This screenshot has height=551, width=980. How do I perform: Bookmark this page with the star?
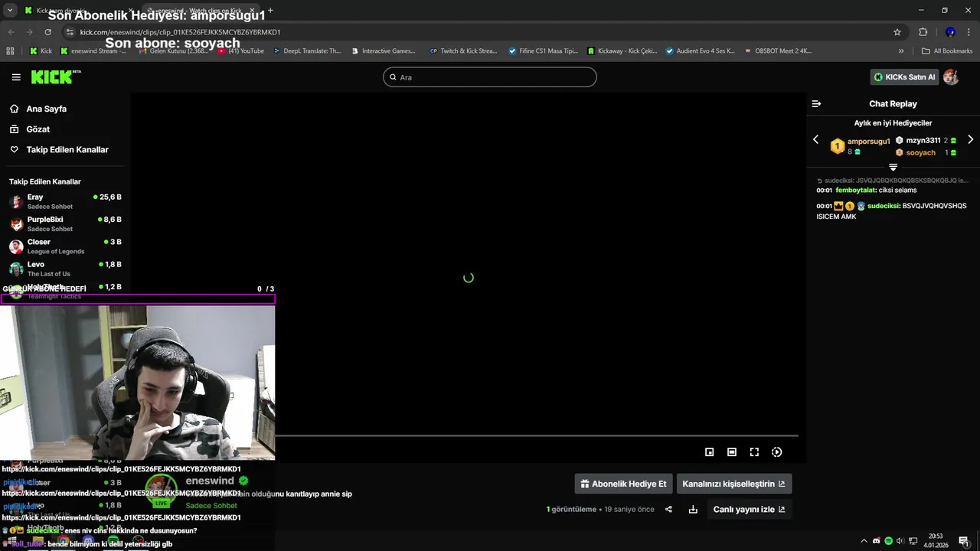(x=897, y=32)
